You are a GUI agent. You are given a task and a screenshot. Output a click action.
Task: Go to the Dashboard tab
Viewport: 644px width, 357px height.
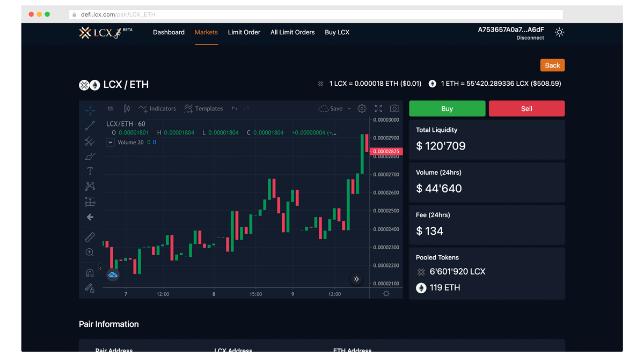(169, 33)
